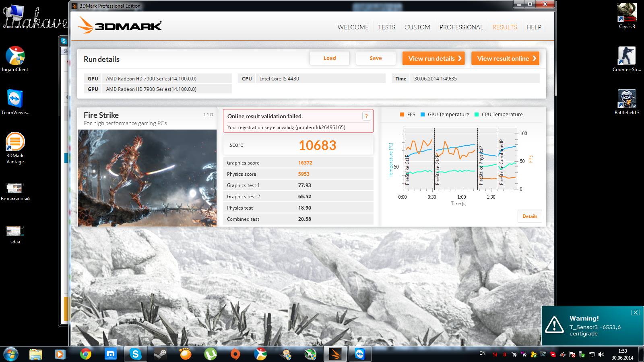Click Physics score value 5953
The image size is (644, 362).
pyautogui.click(x=303, y=174)
